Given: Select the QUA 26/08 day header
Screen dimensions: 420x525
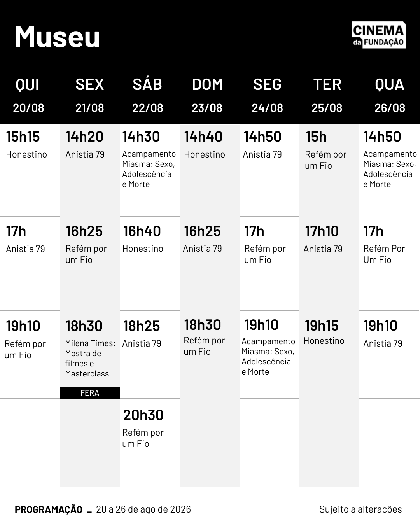Looking at the screenshot, I should pos(390,95).
